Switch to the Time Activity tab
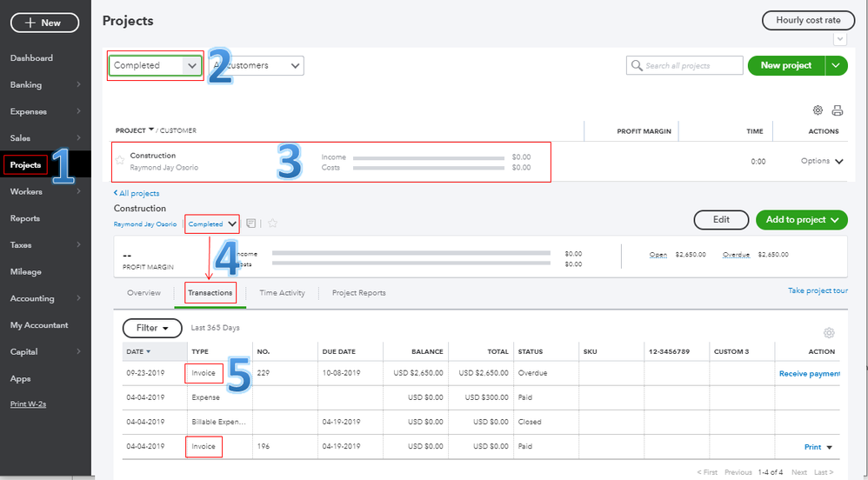The width and height of the screenshot is (868, 480). tap(283, 293)
